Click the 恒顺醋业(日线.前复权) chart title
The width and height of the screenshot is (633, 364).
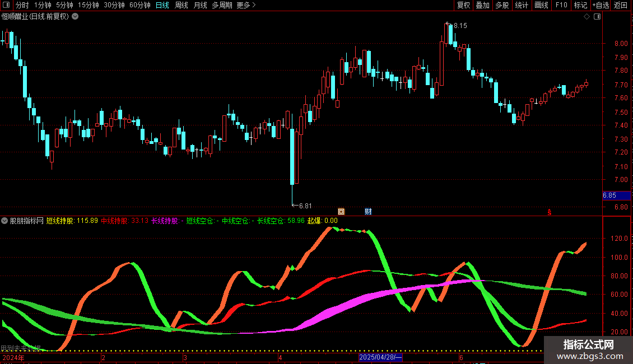point(35,17)
